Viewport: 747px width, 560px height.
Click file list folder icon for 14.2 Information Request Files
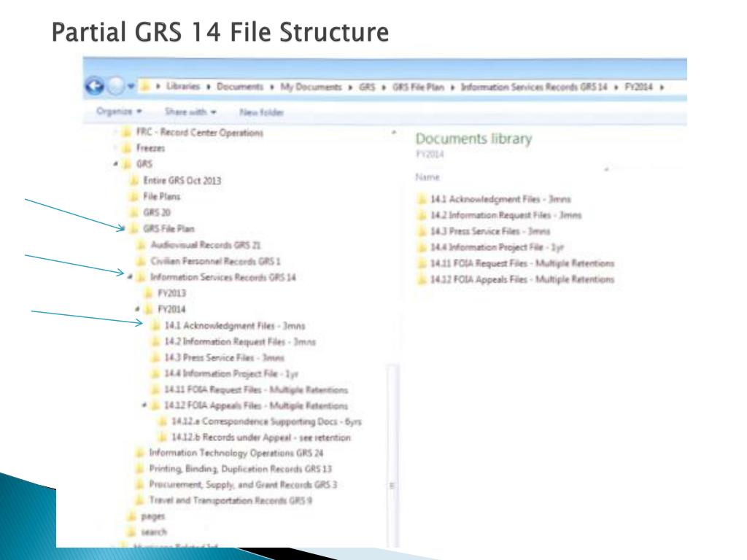(422, 215)
